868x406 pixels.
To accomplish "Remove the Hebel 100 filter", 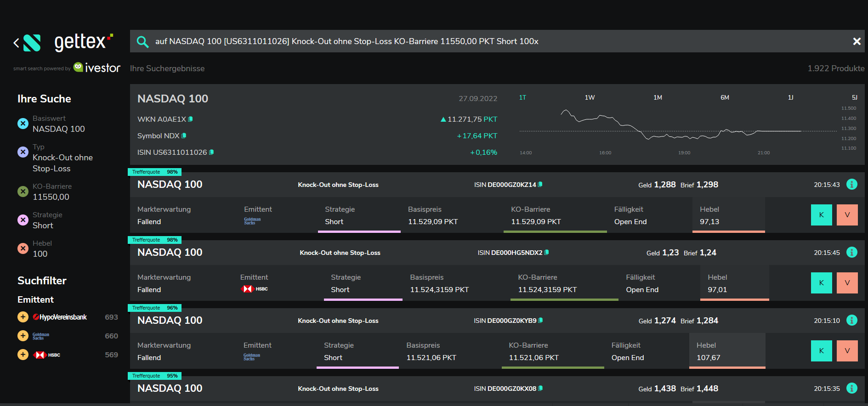I will [23, 248].
